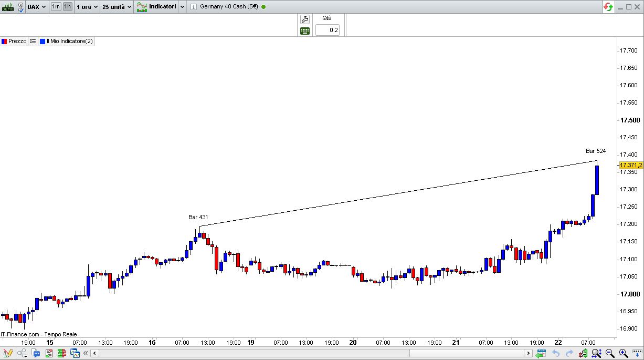Click the scrollbar left arrow
This screenshot has height=360, width=644.
(94, 353)
